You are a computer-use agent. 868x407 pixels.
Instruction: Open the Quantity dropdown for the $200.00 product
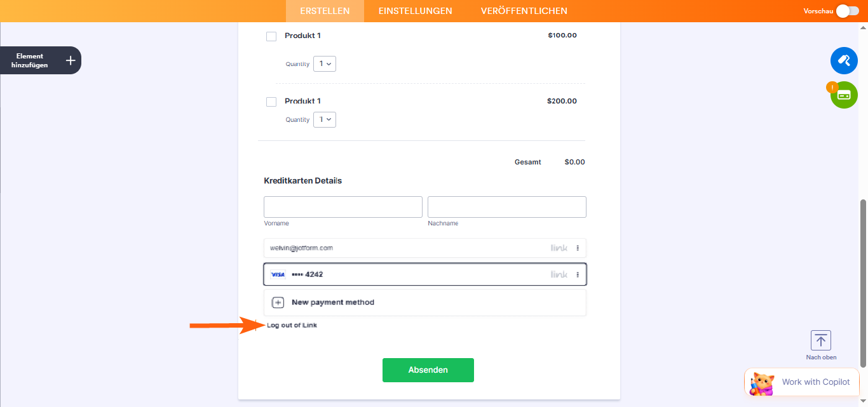click(x=325, y=119)
